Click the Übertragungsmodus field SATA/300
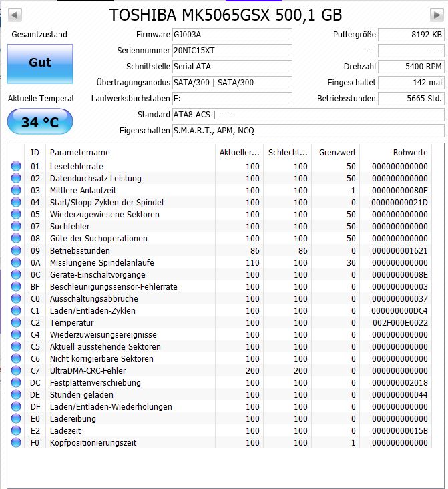The image size is (448, 489). 232,83
